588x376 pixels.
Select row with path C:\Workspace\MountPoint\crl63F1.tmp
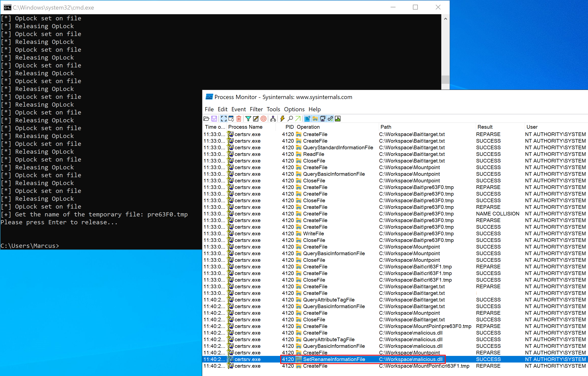pyautogui.click(x=395, y=366)
